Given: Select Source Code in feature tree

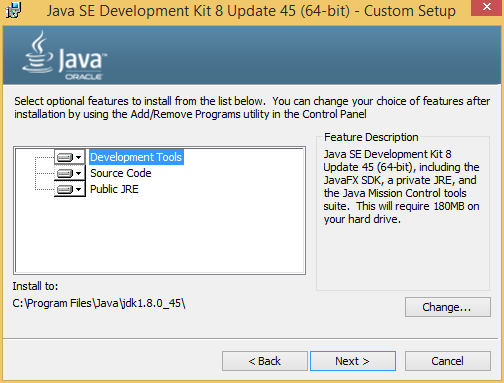Looking at the screenshot, I should [x=121, y=173].
